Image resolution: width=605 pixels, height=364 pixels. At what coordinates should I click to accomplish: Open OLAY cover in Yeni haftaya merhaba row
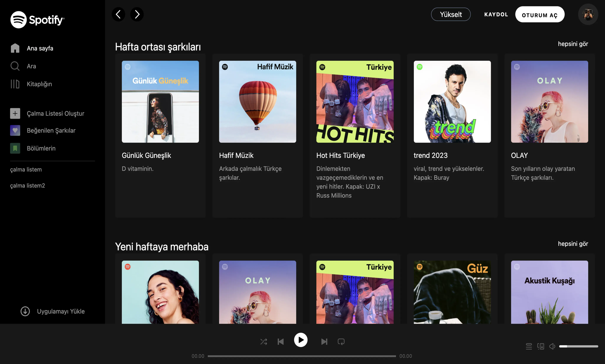pos(257,292)
